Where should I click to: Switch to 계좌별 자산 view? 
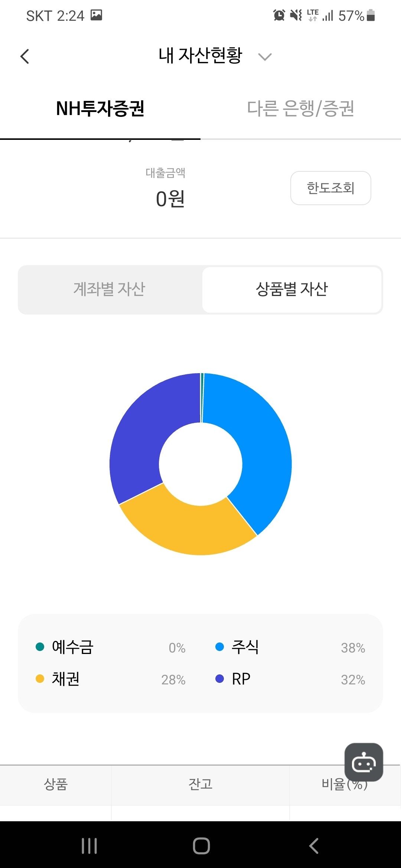[110, 290]
